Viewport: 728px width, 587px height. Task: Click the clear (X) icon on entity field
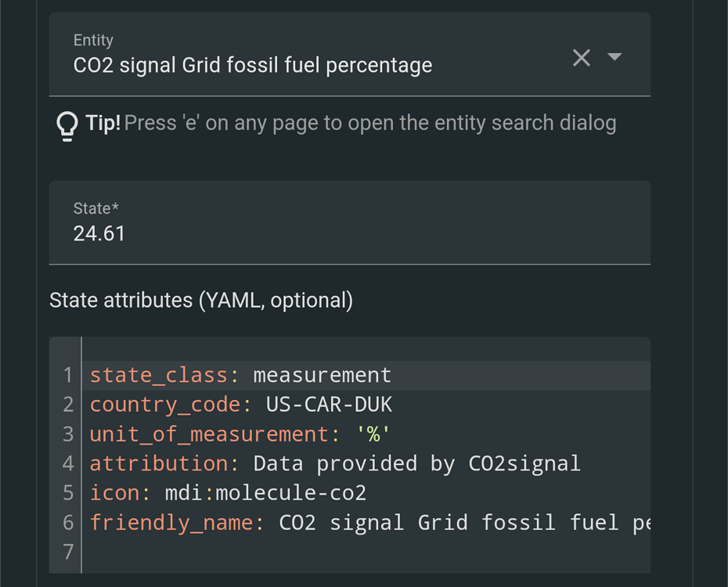tap(581, 57)
